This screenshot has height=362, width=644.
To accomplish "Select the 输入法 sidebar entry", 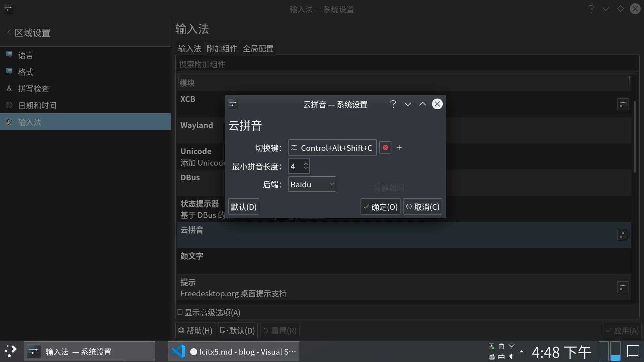I will pos(86,122).
